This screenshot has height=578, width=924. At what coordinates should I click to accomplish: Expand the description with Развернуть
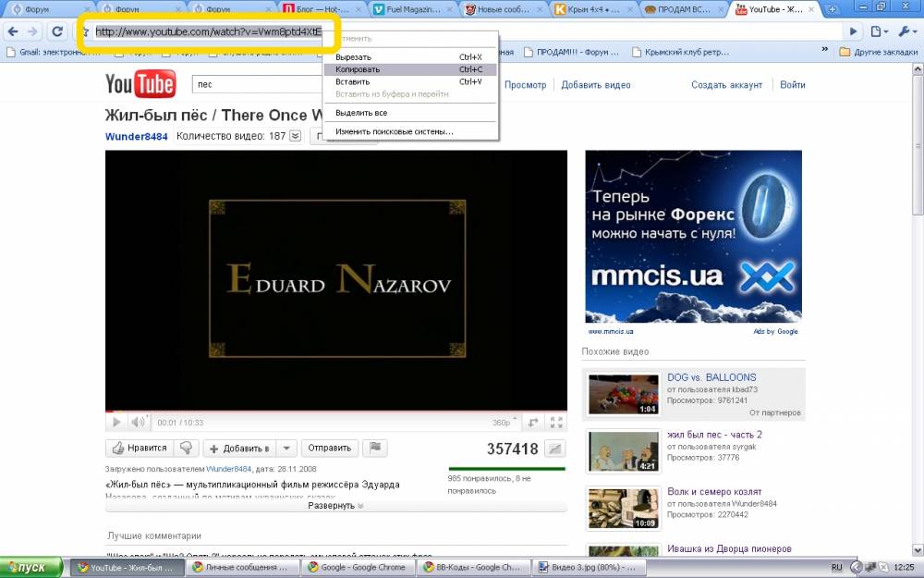[x=336, y=506]
